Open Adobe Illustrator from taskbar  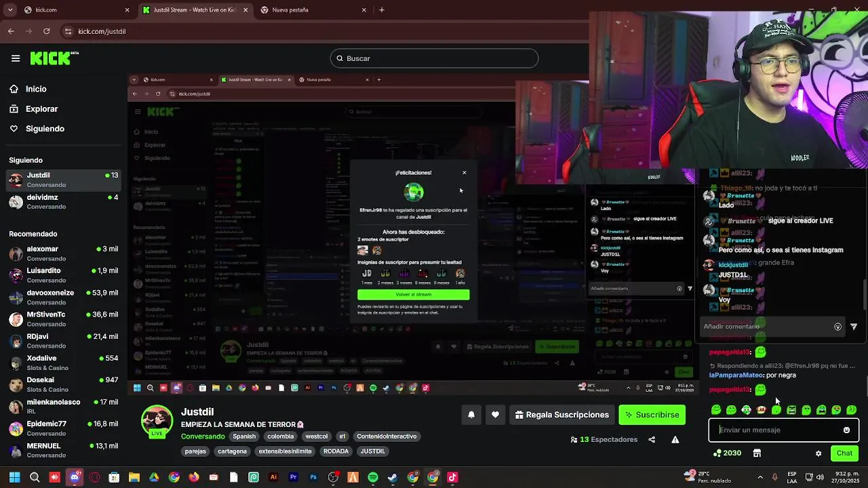pyautogui.click(x=273, y=477)
